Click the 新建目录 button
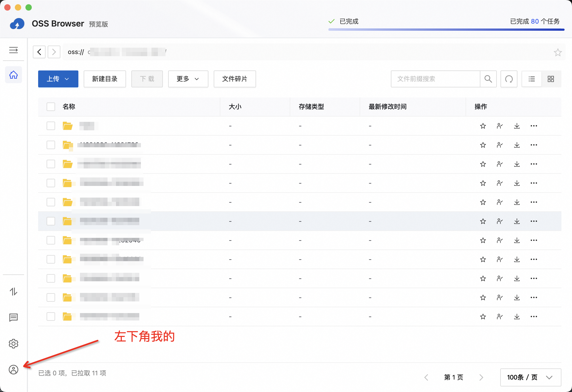 tap(105, 79)
